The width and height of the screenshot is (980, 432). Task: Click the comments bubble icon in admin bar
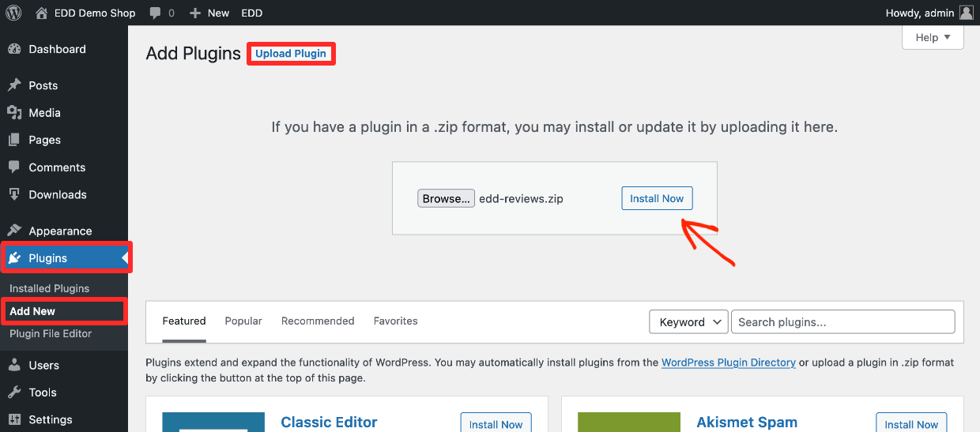pyautogui.click(x=155, y=13)
